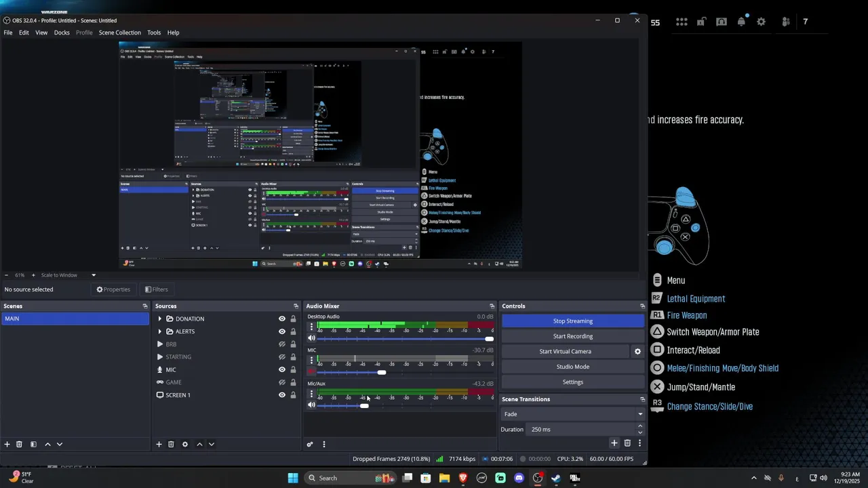Expand the ALERTS group arrow
Screen dimensions: 868x488
pos(160,331)
